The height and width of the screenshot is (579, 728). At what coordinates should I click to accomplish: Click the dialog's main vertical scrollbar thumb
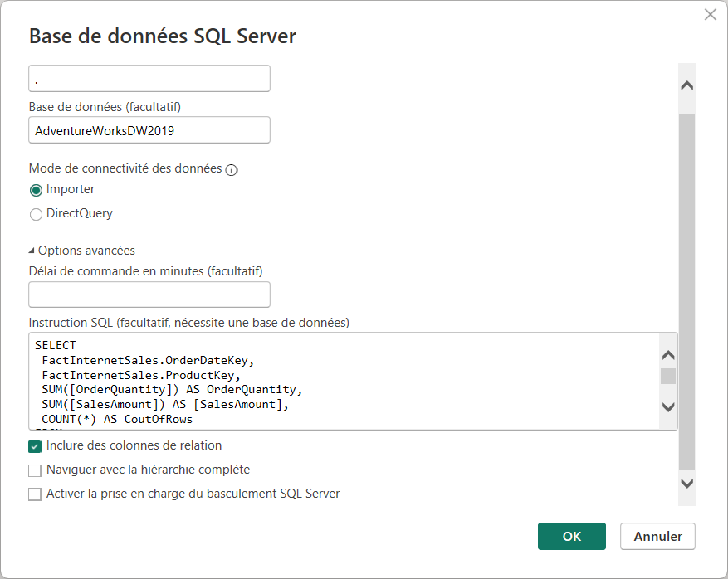pos(686,290)
